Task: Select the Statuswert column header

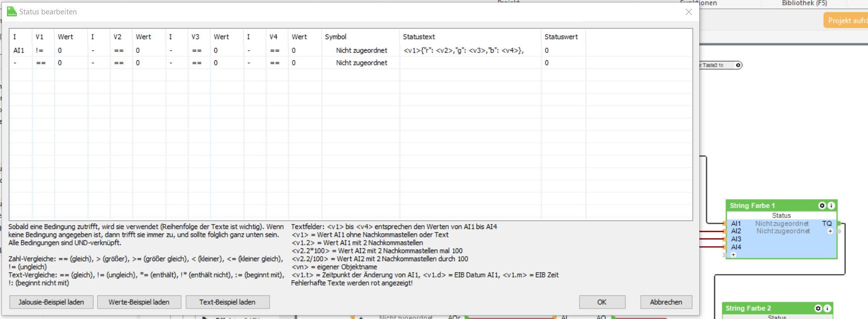Action: click(563, 37)
